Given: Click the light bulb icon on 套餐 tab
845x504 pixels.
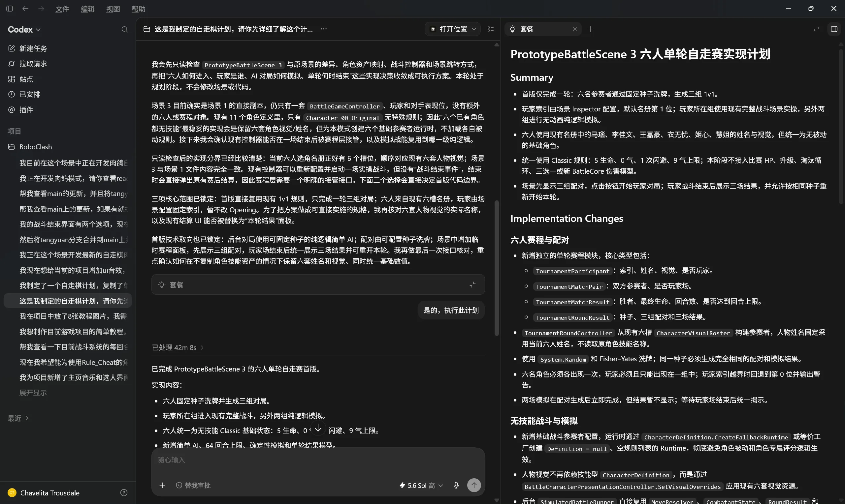Looking at the screenshot, I should click(x=512, y=29).
